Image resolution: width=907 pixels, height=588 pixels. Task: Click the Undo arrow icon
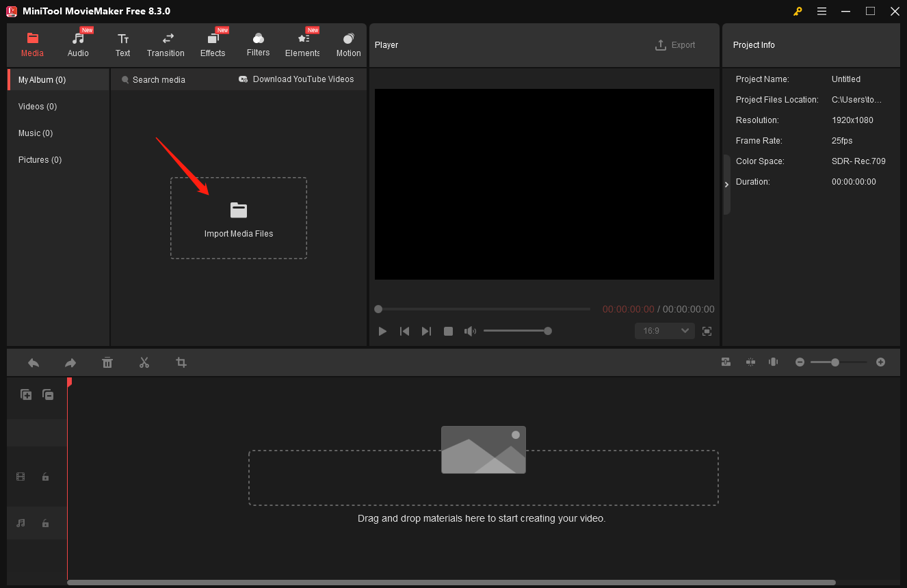(33, 362)
